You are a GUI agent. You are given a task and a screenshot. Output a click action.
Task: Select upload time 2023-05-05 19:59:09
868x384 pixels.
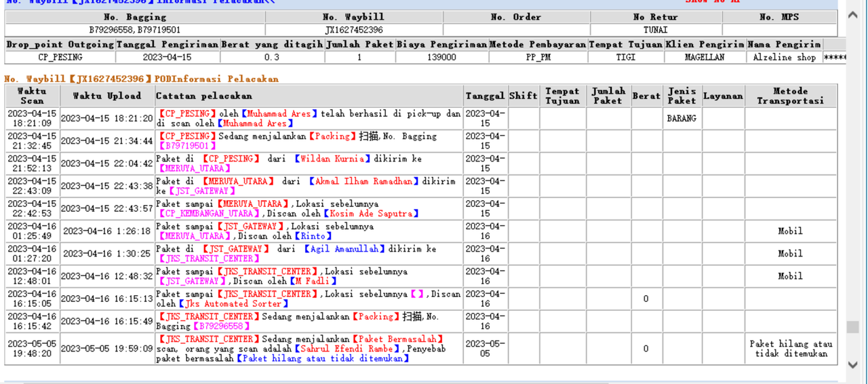coord(107,349)
